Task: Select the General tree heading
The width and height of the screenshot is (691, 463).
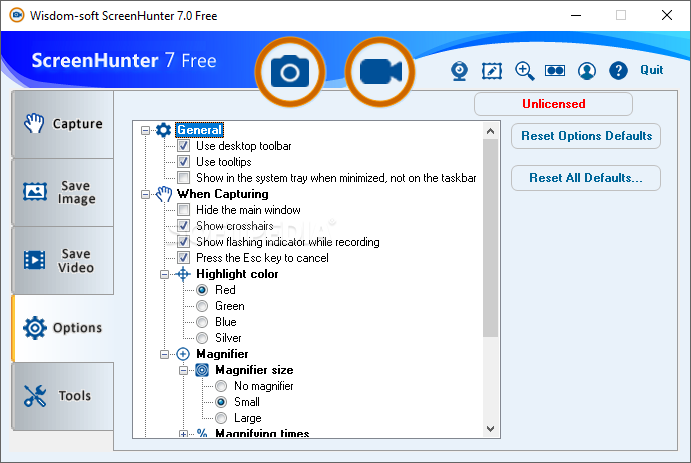Action: [200, 130]
